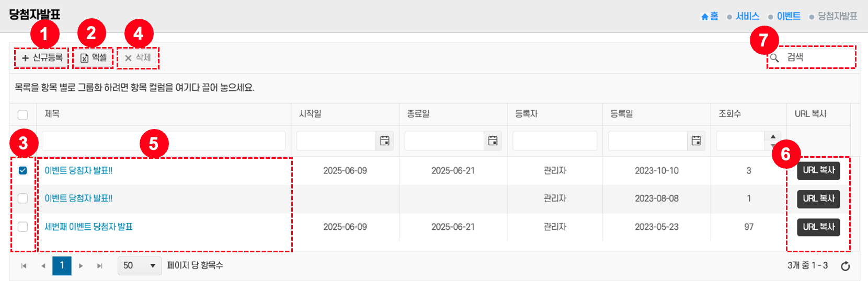Viewport: 868px width, 281px height.
Task: Open the 서비스 breadcrumb menu item
Action: 747,16
